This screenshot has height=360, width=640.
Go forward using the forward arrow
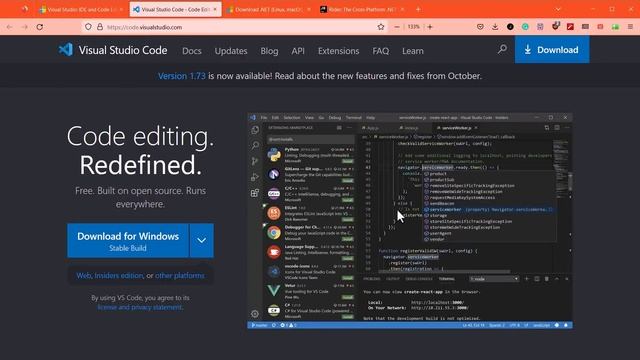(24, 27)
